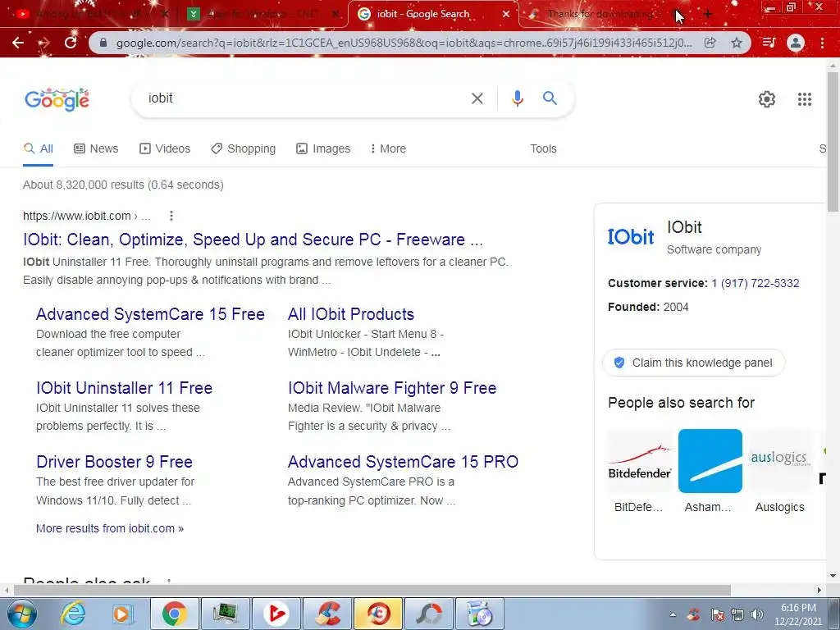Open a new tab with plus button

pos(708,15)
